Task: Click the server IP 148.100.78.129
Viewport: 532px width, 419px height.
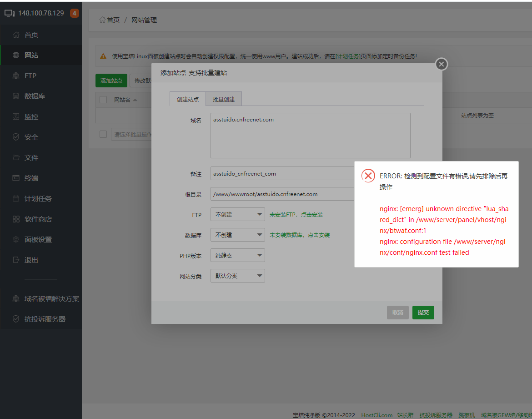Action: click(x=41, y=13)
